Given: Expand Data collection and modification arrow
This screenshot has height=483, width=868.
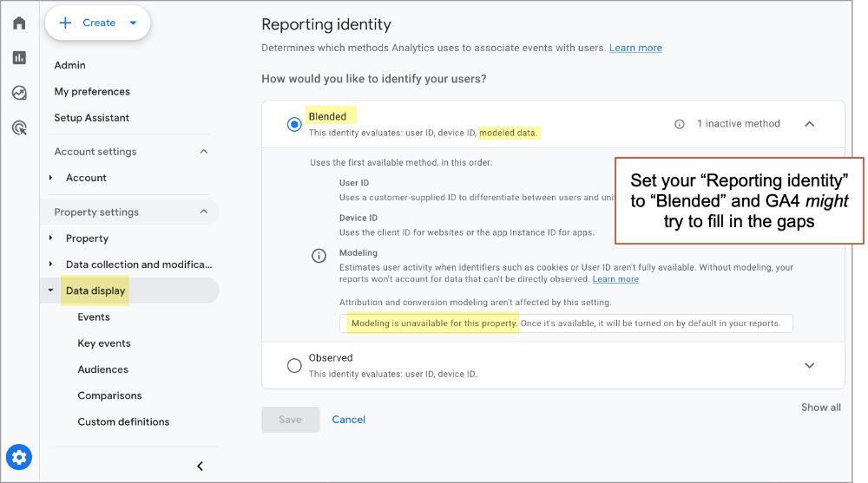Looking at the screenshot, I should [51, 264].
